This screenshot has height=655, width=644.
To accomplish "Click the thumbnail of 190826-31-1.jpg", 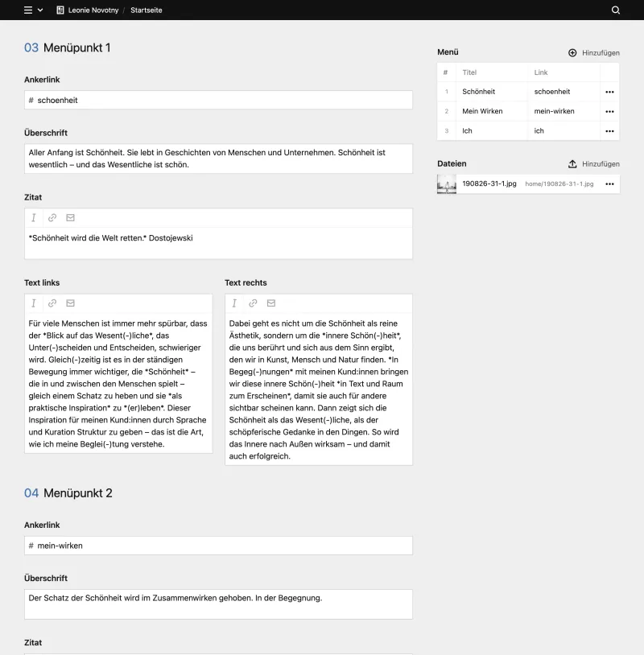I will 447,184.
